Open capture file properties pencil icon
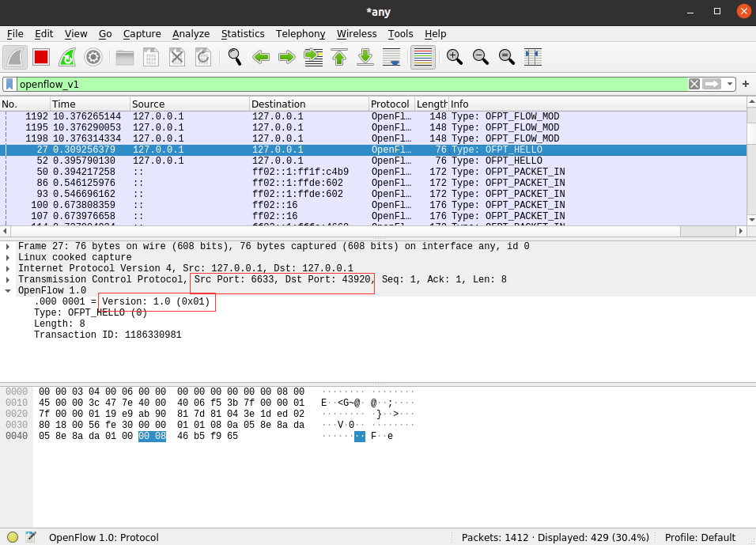The height and width of the screenshot is (545, 756). click(31, 537)
